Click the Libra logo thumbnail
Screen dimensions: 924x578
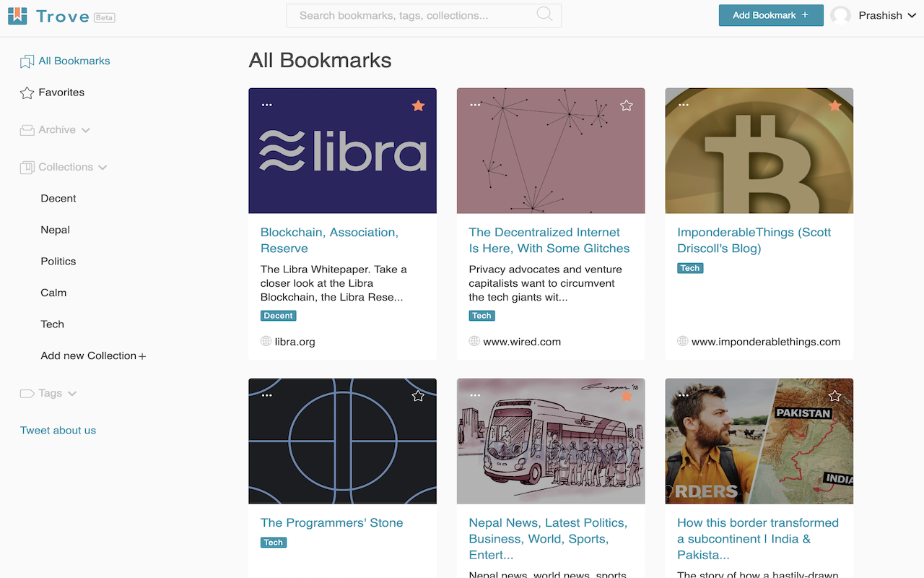342,150
